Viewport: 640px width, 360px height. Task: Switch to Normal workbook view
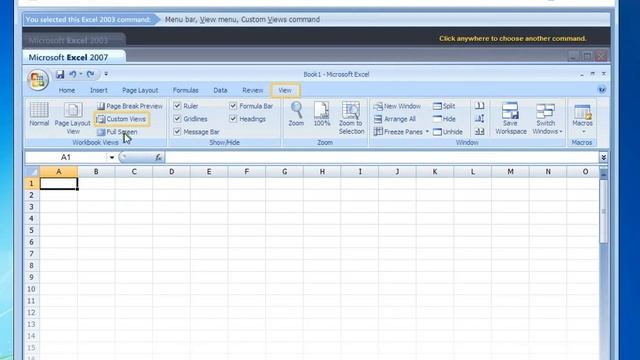(x=39, y=114)
